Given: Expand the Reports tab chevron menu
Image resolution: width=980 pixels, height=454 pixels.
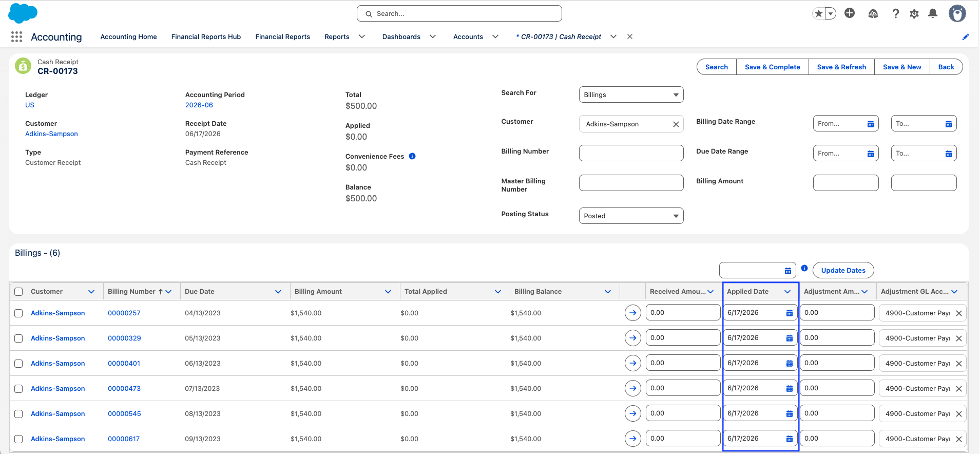Looking at the screenshot, I should (362, 36).
